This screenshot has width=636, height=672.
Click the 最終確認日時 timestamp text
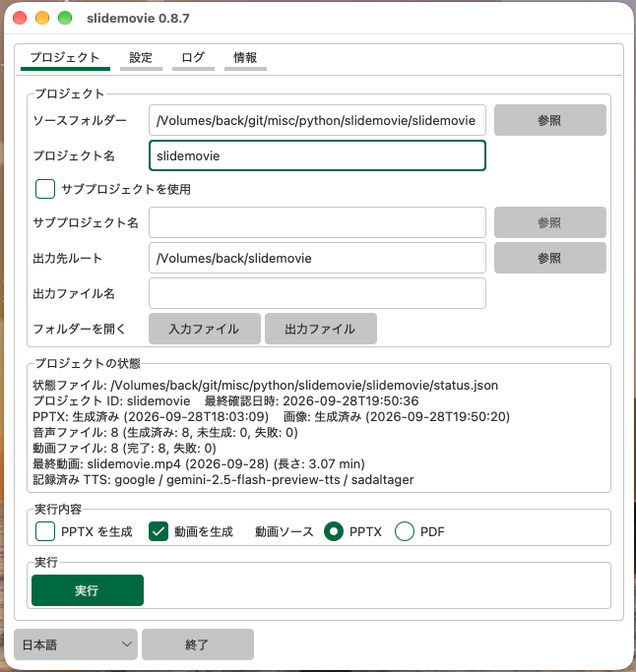[311, 401]
